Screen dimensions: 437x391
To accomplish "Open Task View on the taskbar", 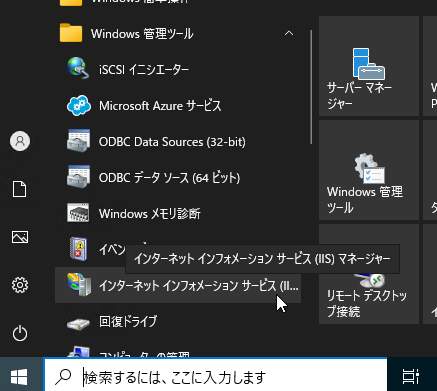I will pyautogui.click(x=411, y=377).
